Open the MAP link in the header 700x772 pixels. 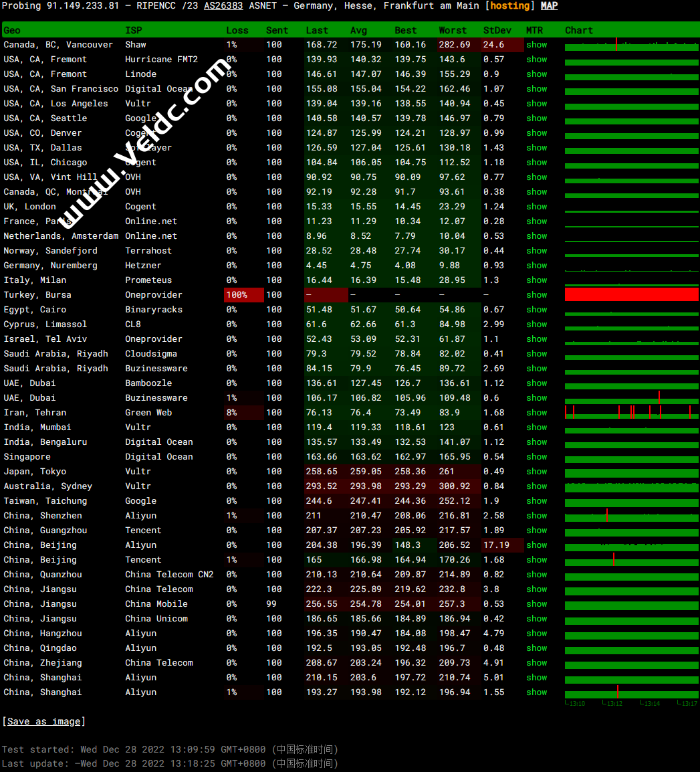pos(549,6)
